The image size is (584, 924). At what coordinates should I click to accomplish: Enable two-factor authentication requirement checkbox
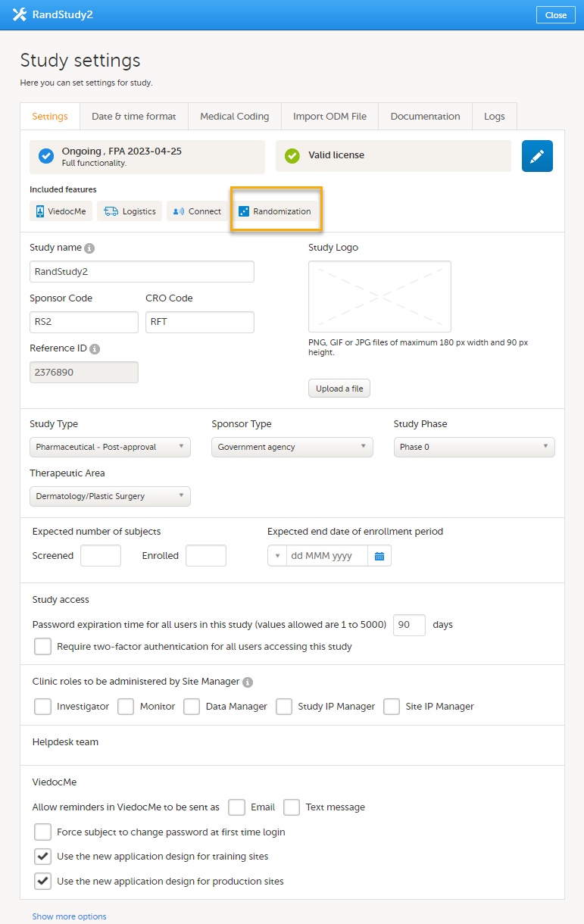click(x=42, y=647)
